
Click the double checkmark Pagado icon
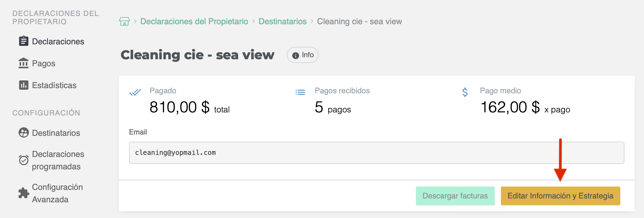[x=135, y=92]
